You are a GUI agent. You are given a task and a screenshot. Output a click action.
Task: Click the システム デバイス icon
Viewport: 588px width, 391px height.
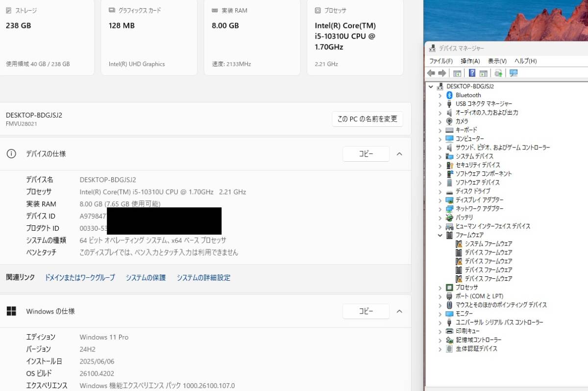(x=449, y=156)
